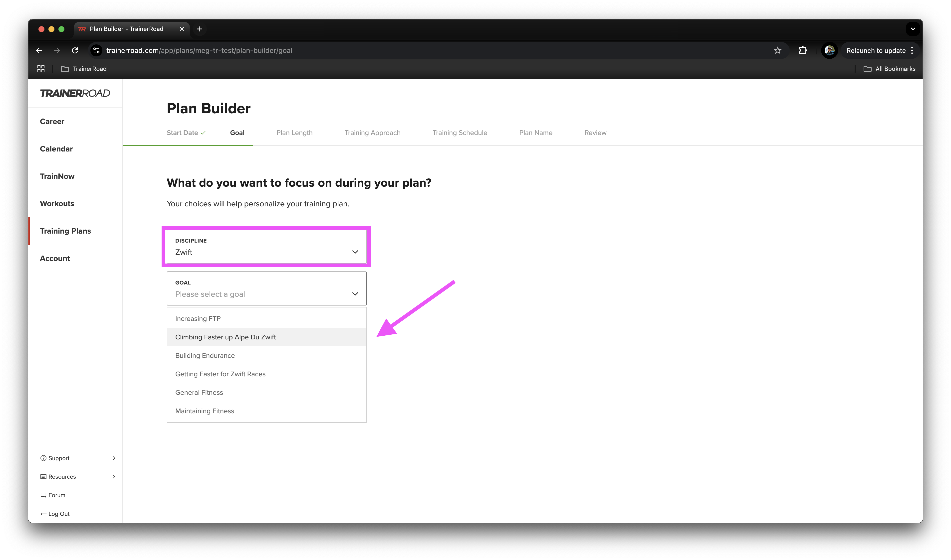The width and height of the screenshot is (951, 560).
Task: Expand the Resources submenu chevron
Action: [114, 477]
